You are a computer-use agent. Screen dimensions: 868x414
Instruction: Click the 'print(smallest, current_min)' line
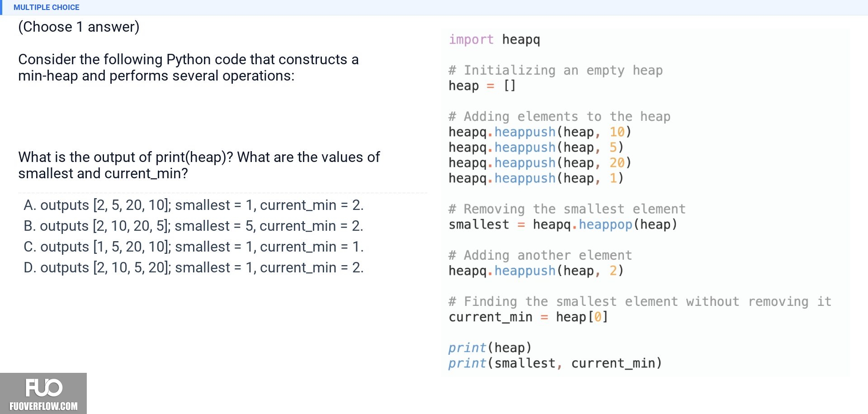[555, 363]
